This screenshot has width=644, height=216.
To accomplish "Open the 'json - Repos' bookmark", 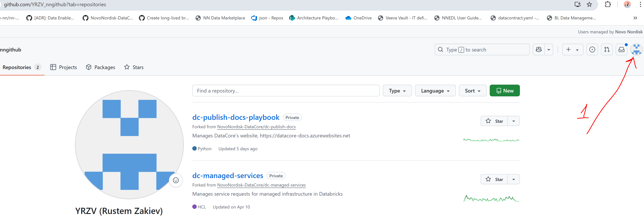I will pos(267,18).
